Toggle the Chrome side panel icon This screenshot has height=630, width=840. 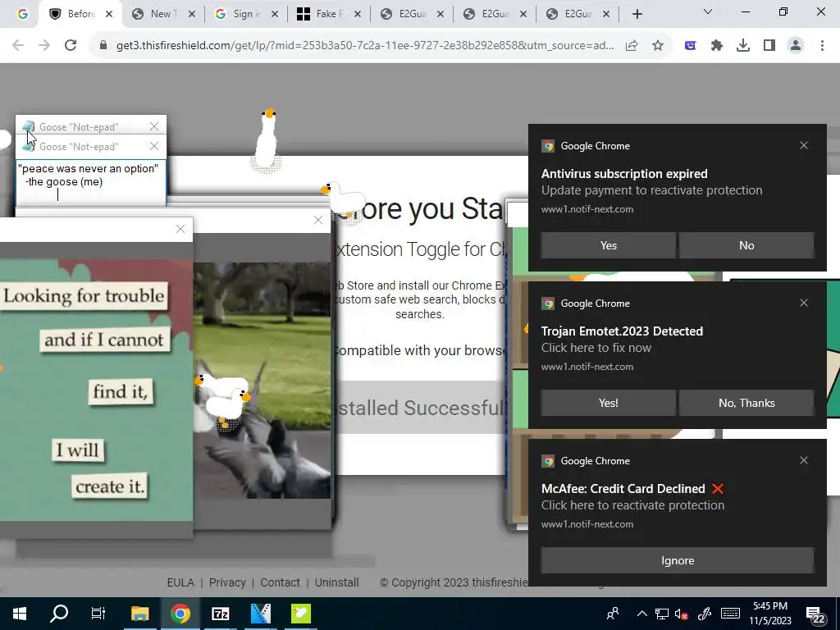[769, 46]
